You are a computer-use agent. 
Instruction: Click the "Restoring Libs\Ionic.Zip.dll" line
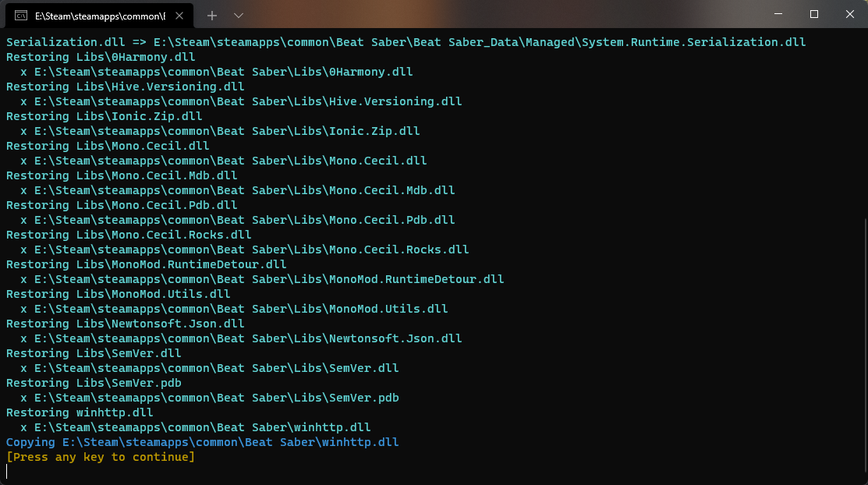pos(104,116)
